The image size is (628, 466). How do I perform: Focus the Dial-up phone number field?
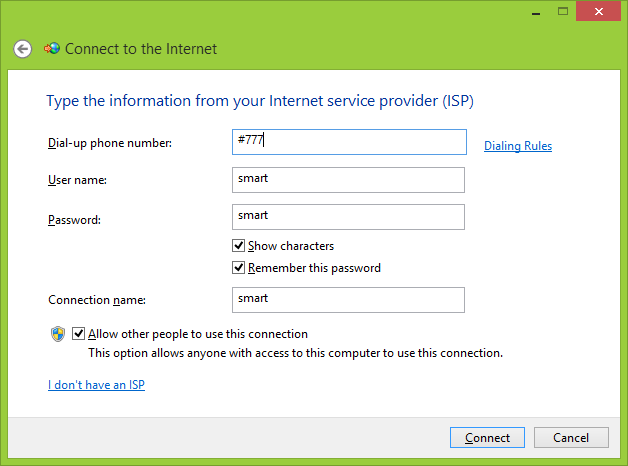pyautogui.click(x=349, y=142)
